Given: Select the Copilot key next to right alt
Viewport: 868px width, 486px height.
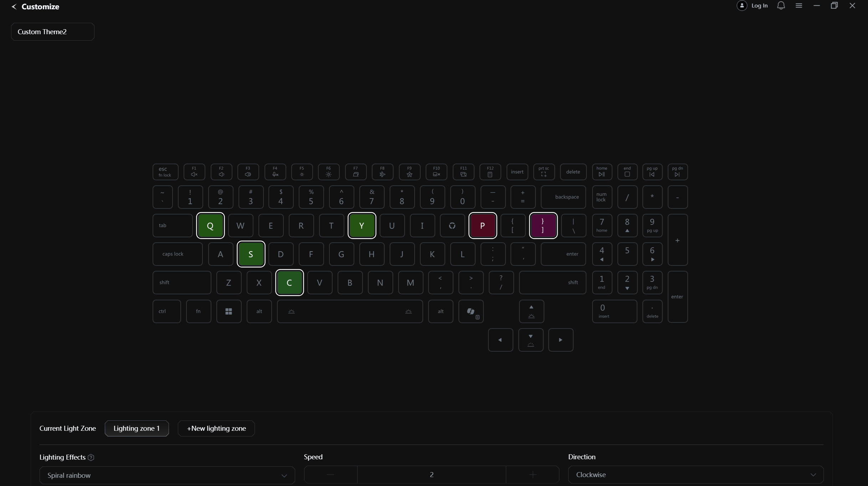Looking at the screenshot, I should click(x=471, y=311).
